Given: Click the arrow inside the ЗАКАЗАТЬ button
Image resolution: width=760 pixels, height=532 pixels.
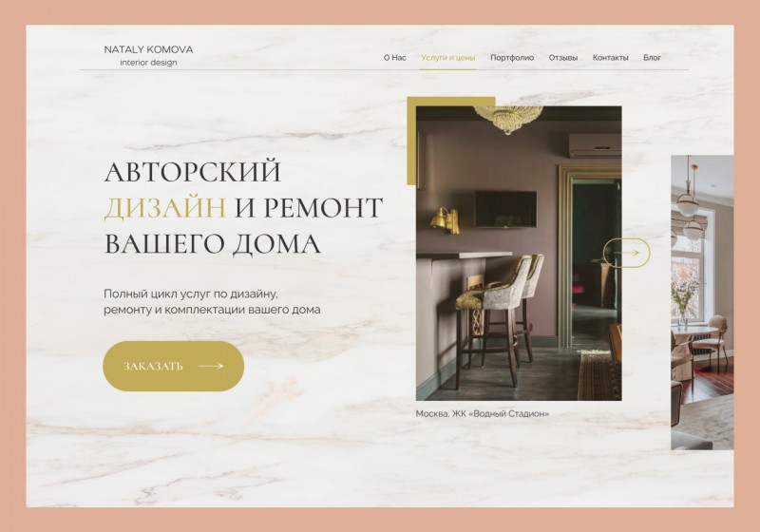Looking at the screenshot, I should click(211, 366).
